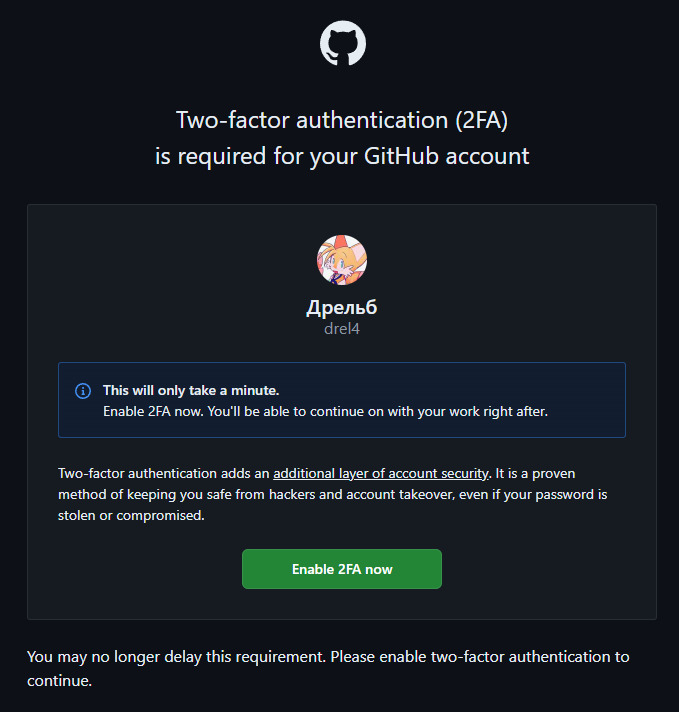
Task: Click the drel4 username text
Action: pos(342,328)
